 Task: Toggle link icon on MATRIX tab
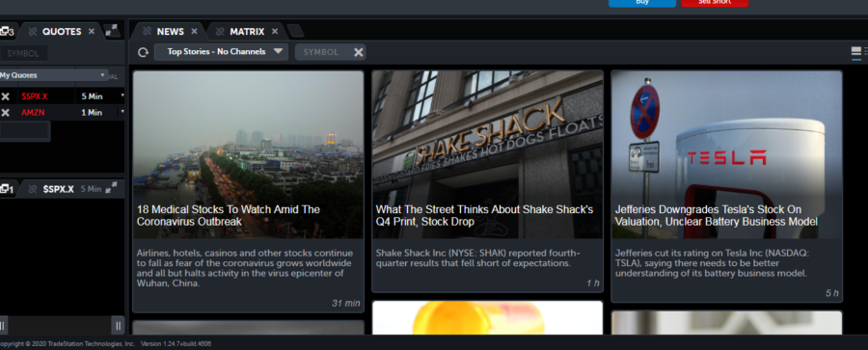coord(220,32)
